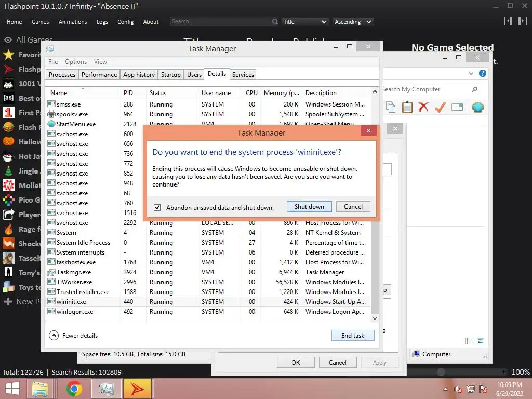Screen dimensions: 532x399
Task: Open the Title sort-by dropdown
Action: click(304, 22)
